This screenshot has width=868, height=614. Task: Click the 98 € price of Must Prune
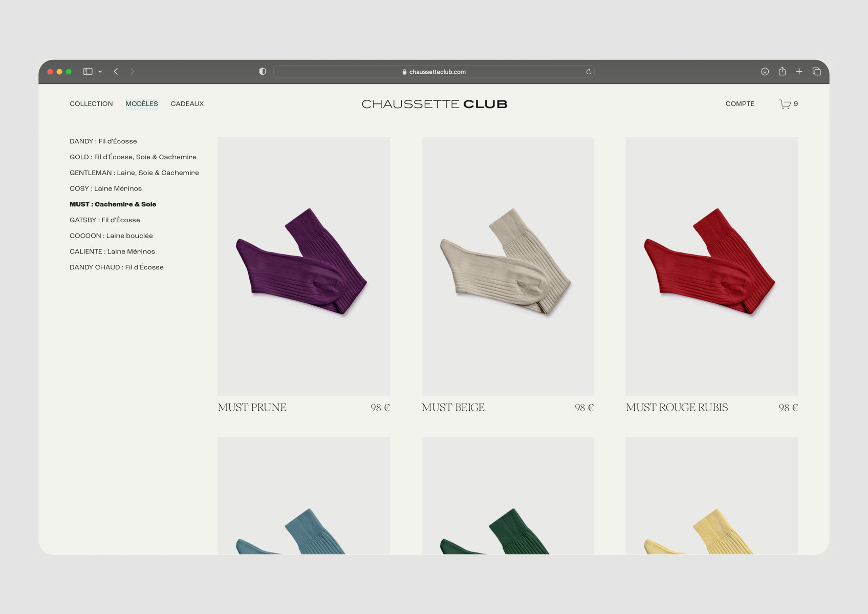tap(380, 408)
